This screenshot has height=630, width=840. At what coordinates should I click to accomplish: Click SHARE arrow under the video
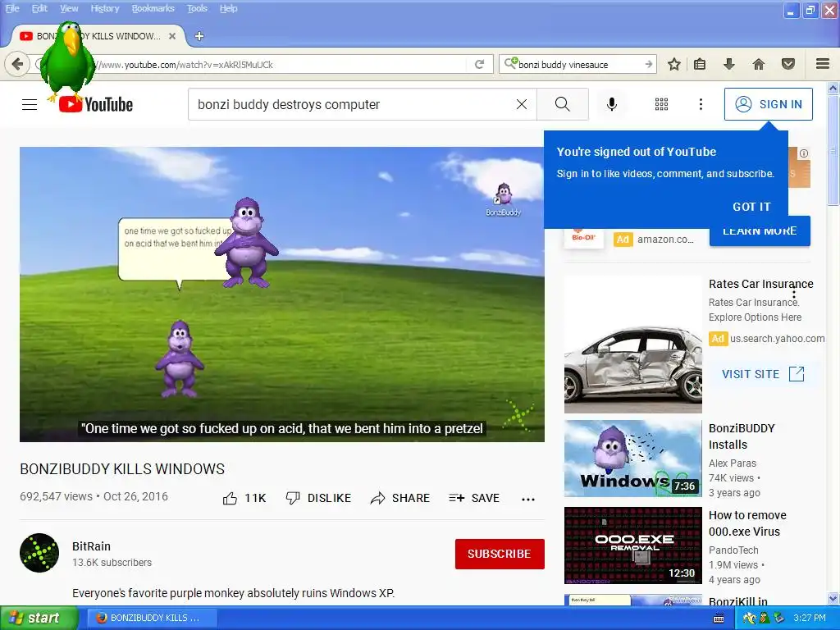400,498
